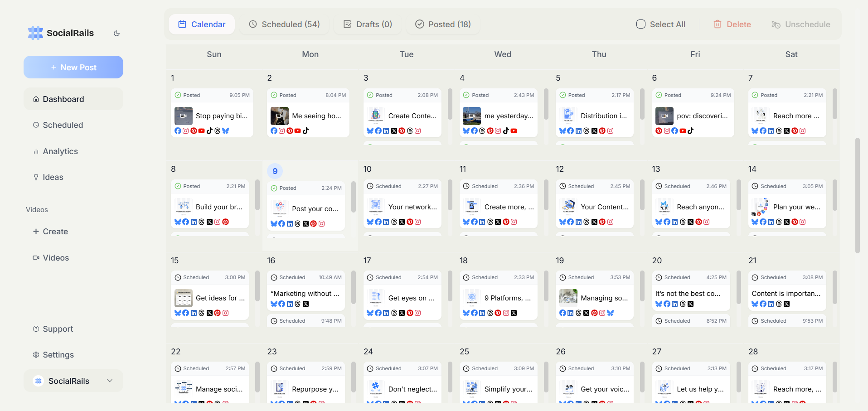Click the SocialRails logo in sidebar
The width and height of the screenshot is (868, 411).
(61, 33)
